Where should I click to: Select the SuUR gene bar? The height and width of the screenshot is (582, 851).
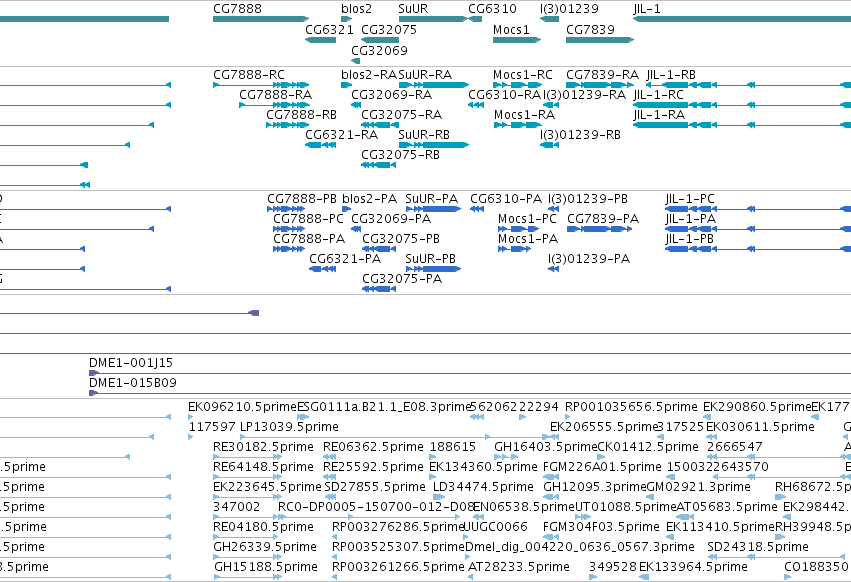[x=433, y=19]
